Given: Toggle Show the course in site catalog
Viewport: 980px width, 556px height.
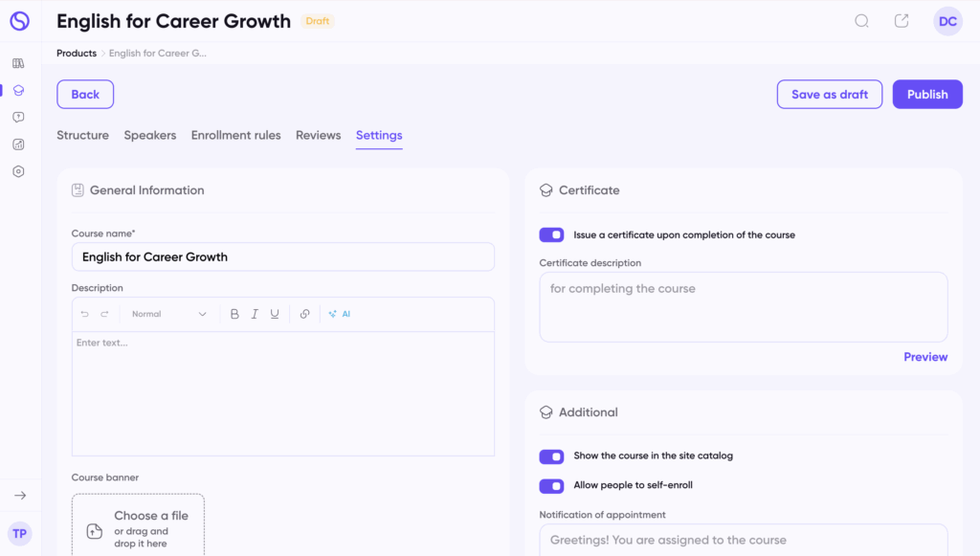Looking at the screenshot, I should pyautogui.click(x=551, y=456).
